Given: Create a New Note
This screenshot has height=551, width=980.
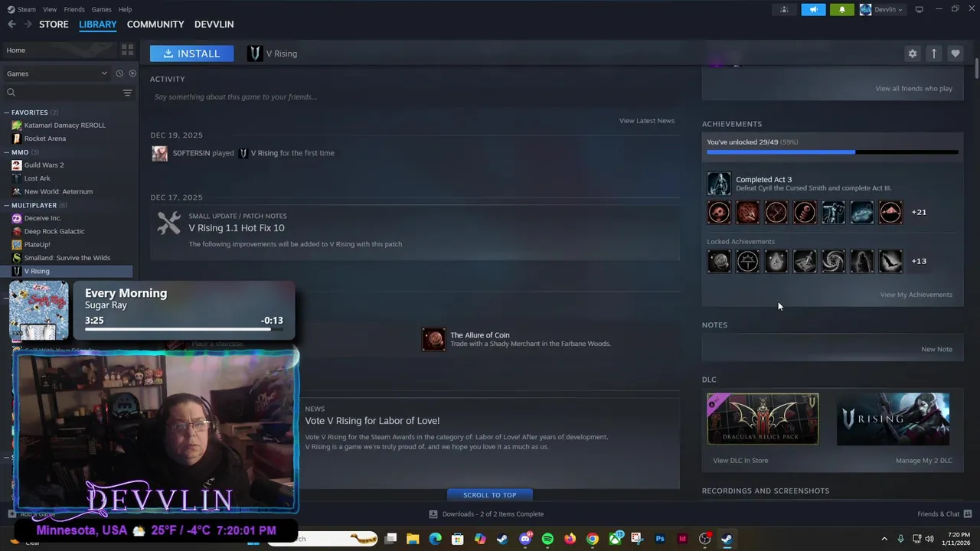Looking at the screenshot, I should [936, 349].
